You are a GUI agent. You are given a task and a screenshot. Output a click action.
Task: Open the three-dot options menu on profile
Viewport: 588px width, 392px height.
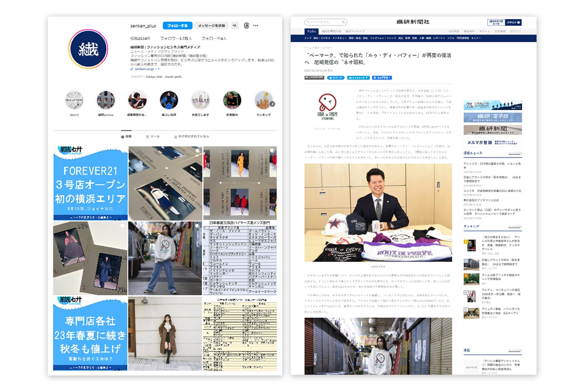click(256, 26)
